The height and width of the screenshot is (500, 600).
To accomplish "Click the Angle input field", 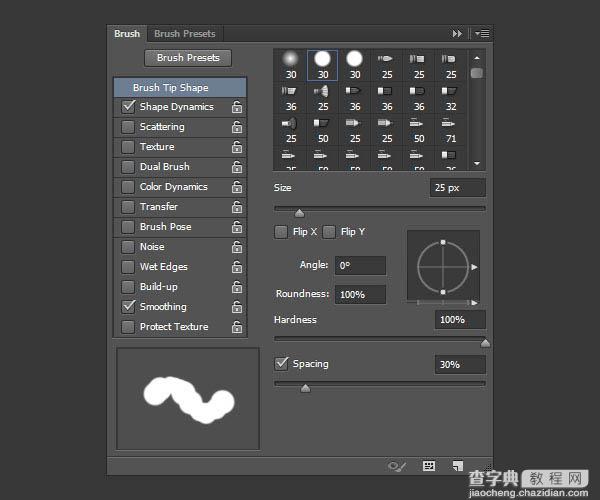I will [x=360, y=265].
